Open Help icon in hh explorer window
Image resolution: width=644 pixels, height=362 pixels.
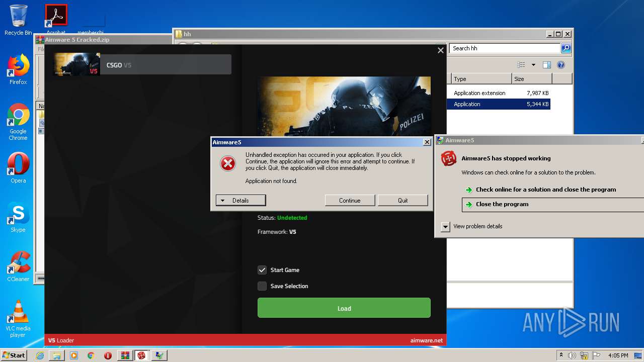[x=561, y=65]
